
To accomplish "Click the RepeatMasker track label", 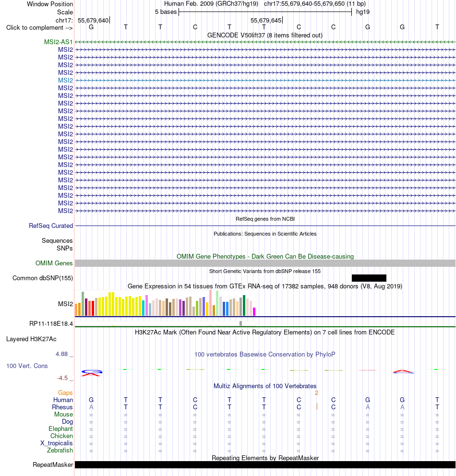I will [53, 464].
